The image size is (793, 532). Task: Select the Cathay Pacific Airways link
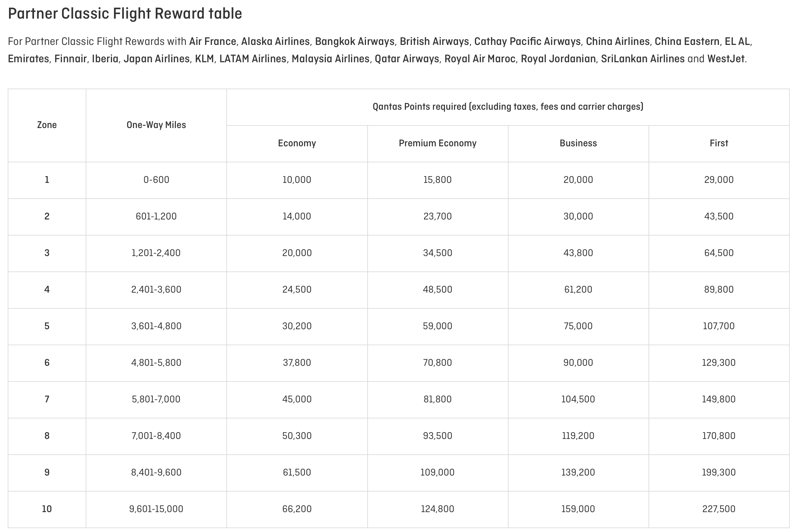[527, 41]
